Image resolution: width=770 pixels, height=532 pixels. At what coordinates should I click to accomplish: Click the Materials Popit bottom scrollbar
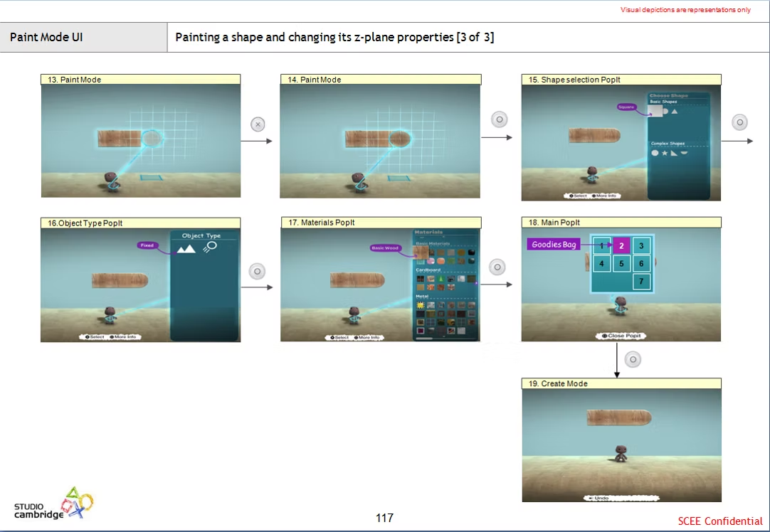(x=424, y=339)
